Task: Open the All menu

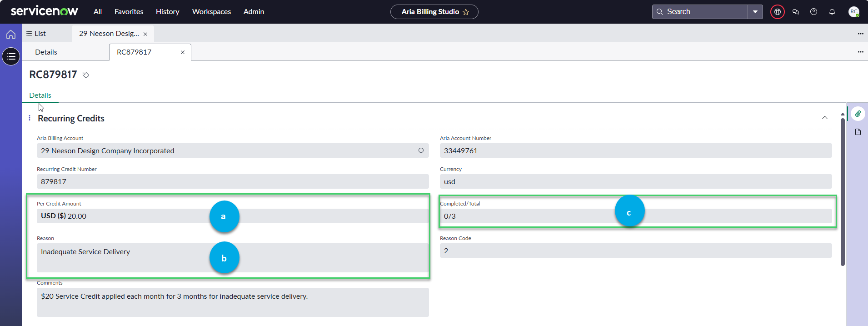Action: [x=98, y=12]
